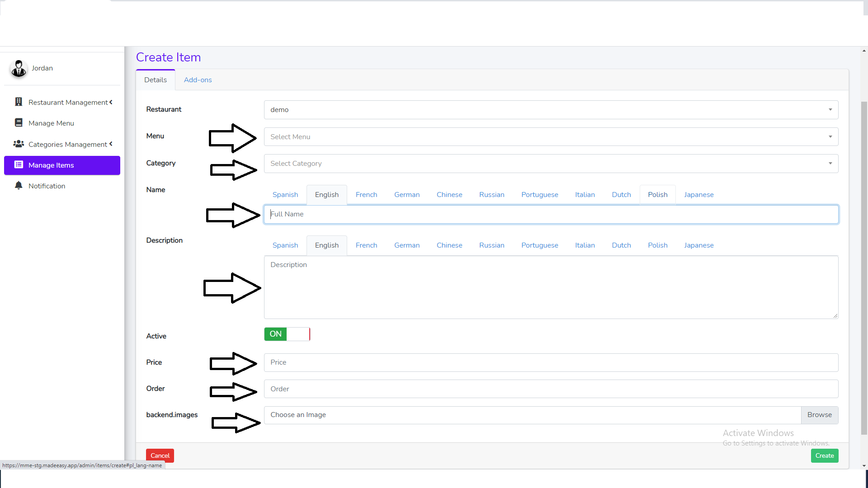
Task: Click the Order input field
Action: [551, 389]
